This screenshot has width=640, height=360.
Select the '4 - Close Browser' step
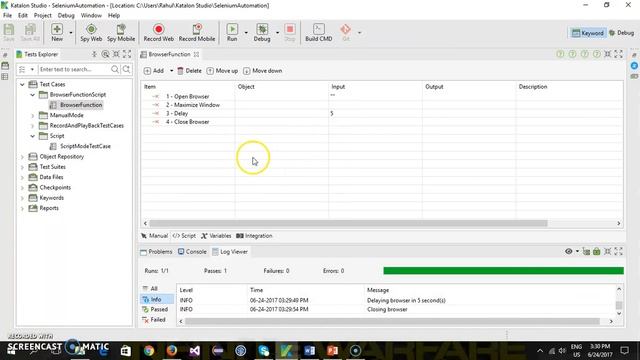[187, 122]
